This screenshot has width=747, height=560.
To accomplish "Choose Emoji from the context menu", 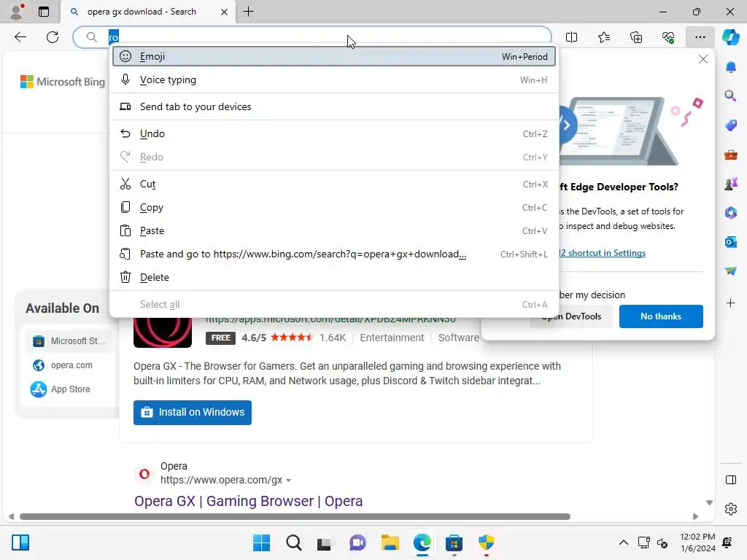I will point(334,56).
